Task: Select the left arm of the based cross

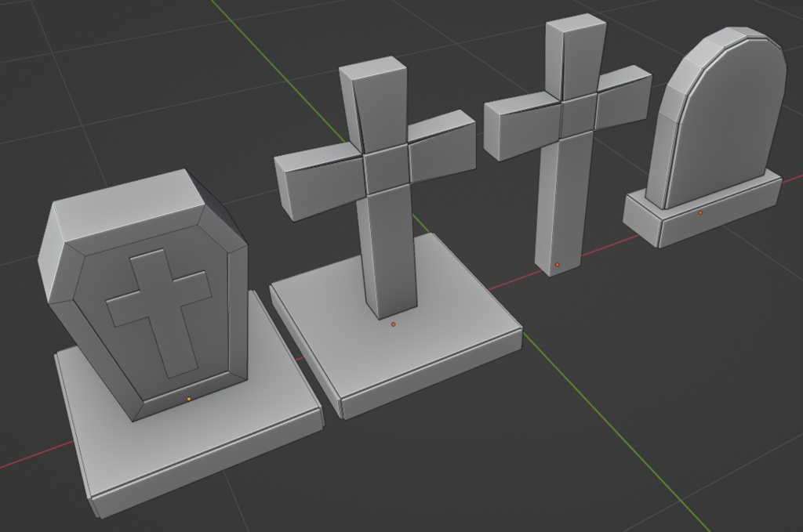Action: (320, 180)
